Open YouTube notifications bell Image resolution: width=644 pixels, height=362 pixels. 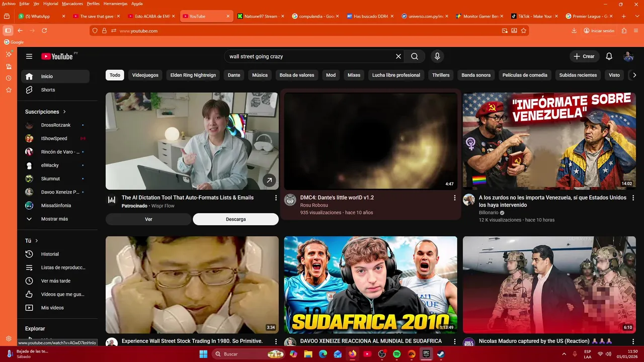click(x=609, y=56)
